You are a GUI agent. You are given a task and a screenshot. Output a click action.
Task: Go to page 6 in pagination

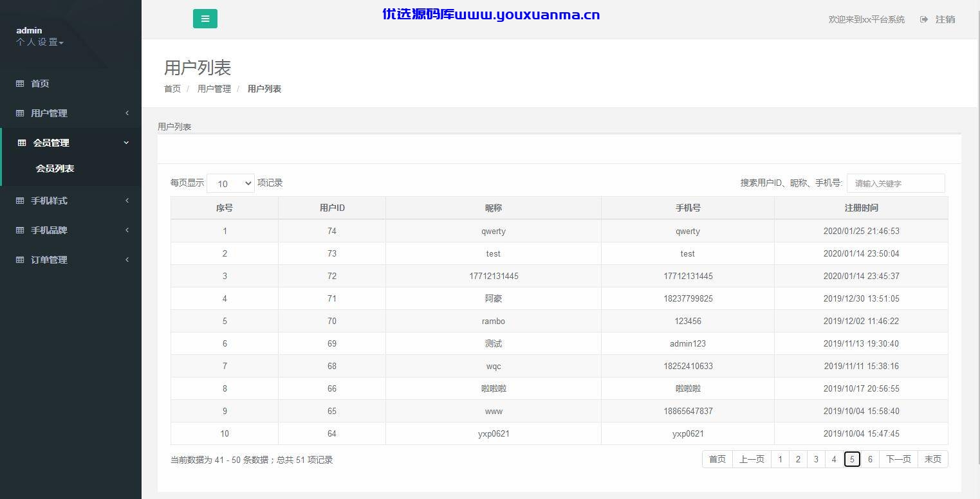tap(870, 459)
